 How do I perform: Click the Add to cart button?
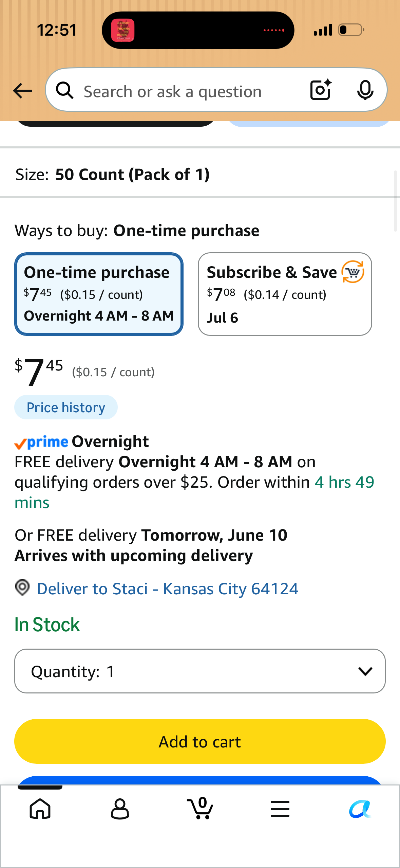pyautogui.click(x=200, y=741)
